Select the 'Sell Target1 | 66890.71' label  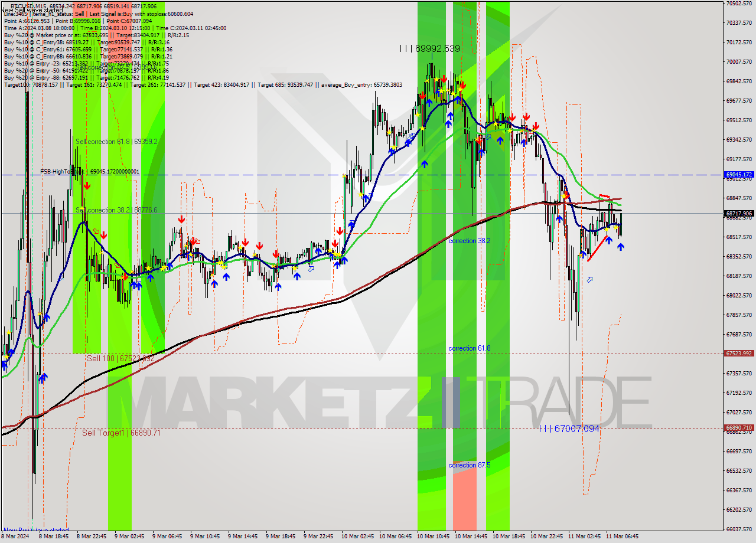[x=121, y=433]
